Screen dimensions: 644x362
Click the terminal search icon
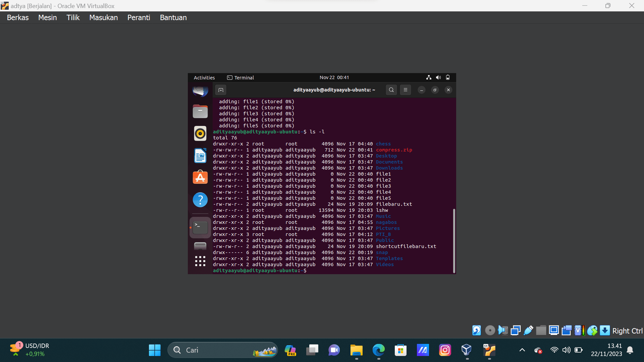[x=391, y=90]
